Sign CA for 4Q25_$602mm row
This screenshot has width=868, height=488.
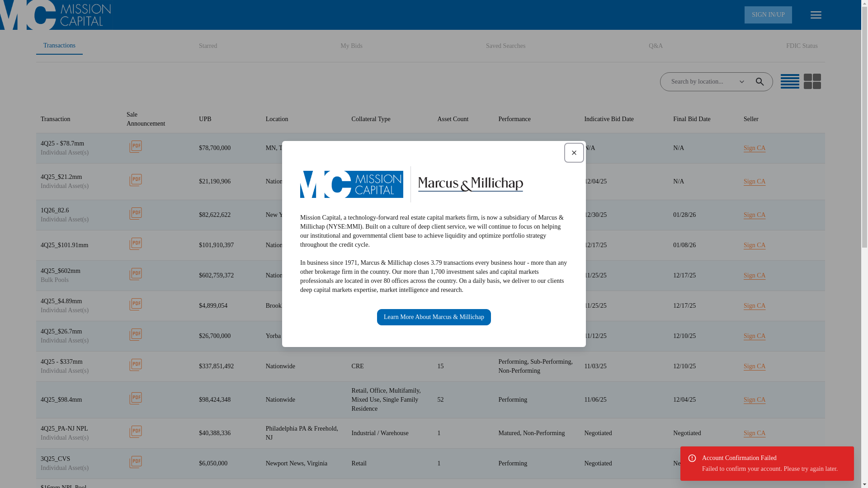coord(754,276)
